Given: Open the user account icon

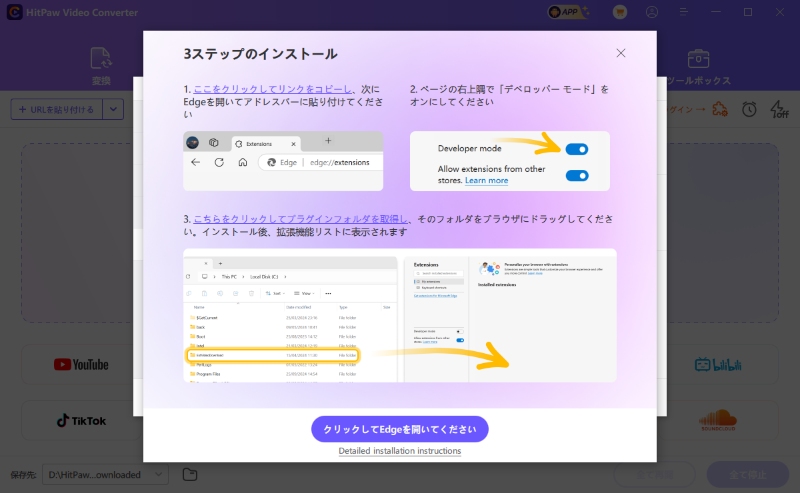Looking at the screenshot, I should (x=652, y=12).
